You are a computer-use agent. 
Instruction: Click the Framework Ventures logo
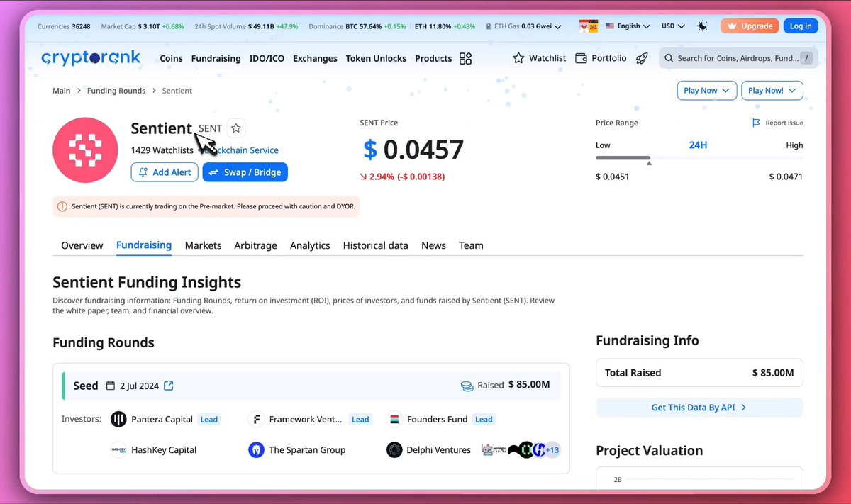tap(256, 419)
